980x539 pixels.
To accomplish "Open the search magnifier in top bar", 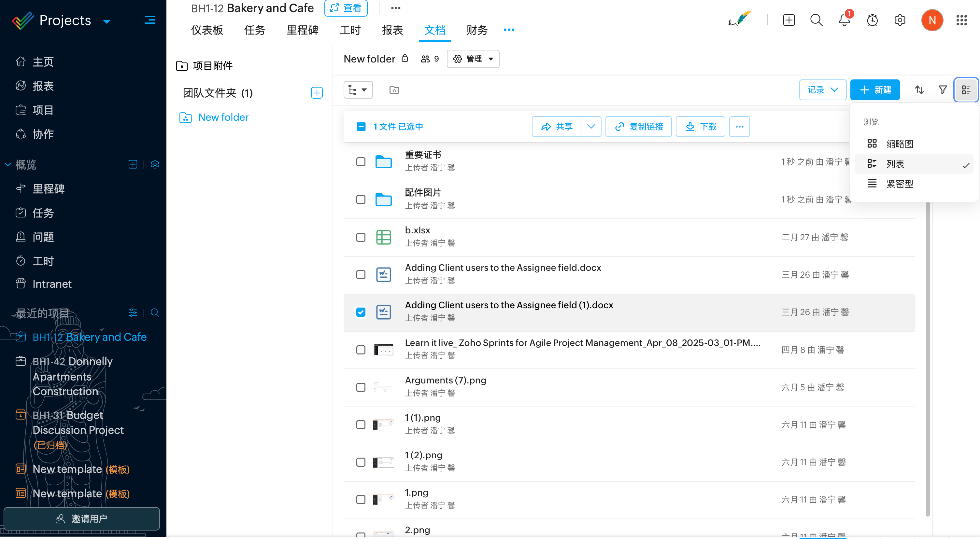I will [816, 20].
